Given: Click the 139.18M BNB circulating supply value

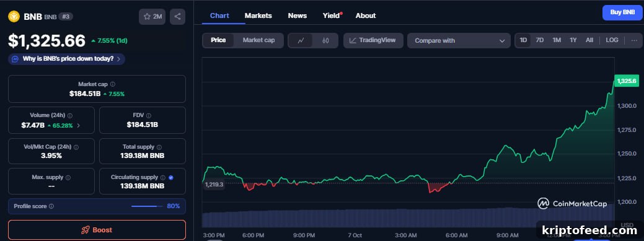Looking at the screenshot, I should point(143,186).
